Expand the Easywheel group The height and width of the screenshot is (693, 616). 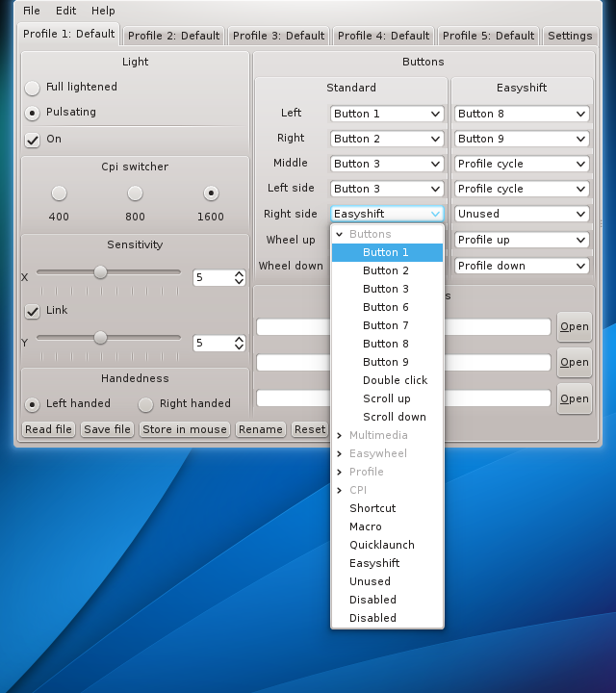tap(340, 454)
